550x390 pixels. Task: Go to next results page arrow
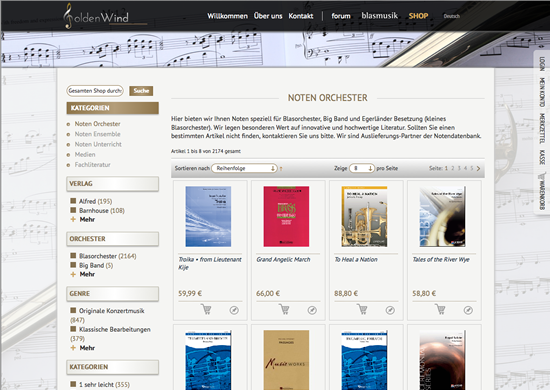point(478,168)
